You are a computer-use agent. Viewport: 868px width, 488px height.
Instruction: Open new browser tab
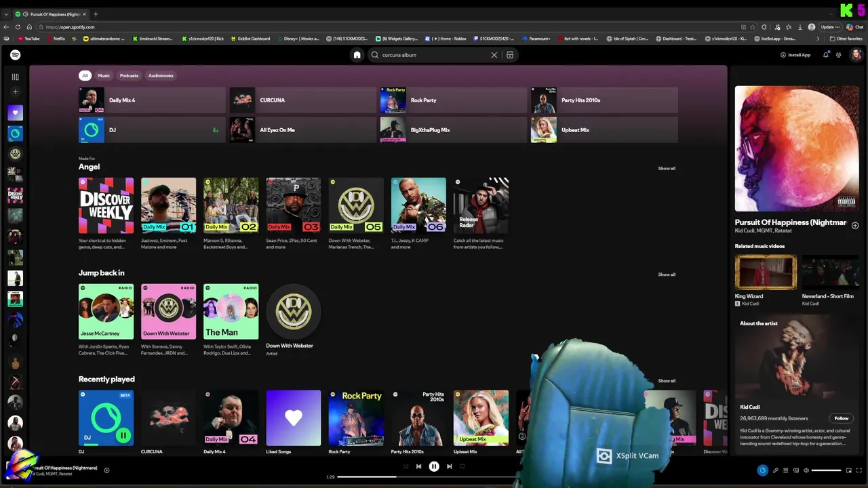[96, 14]
